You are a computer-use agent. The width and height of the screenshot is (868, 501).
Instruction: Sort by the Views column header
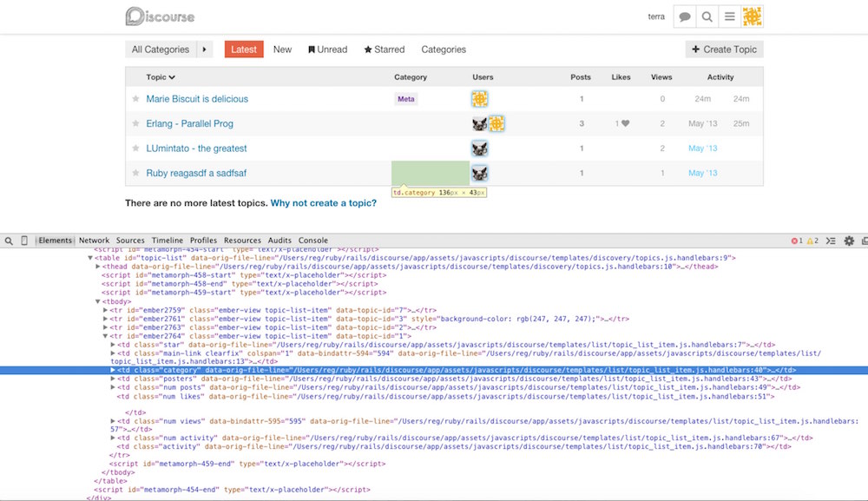click(x=661, y=77)
